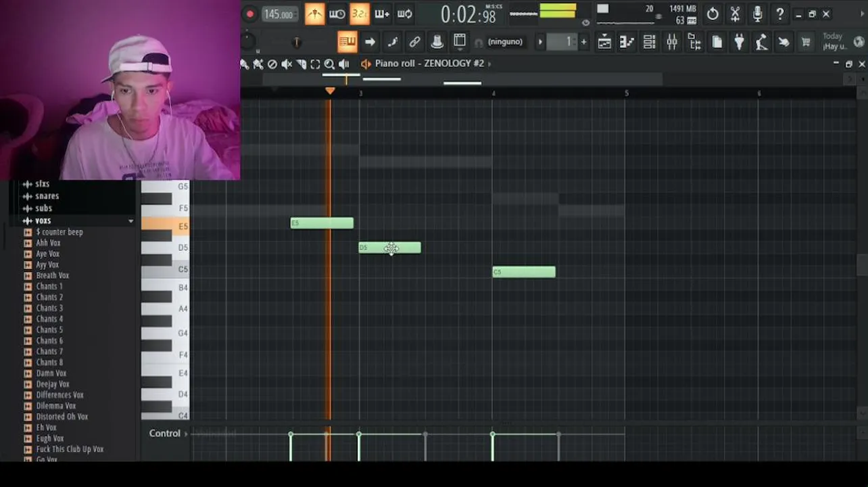
Task: Open the Playlist view
Action: click(x=604, y=43)
